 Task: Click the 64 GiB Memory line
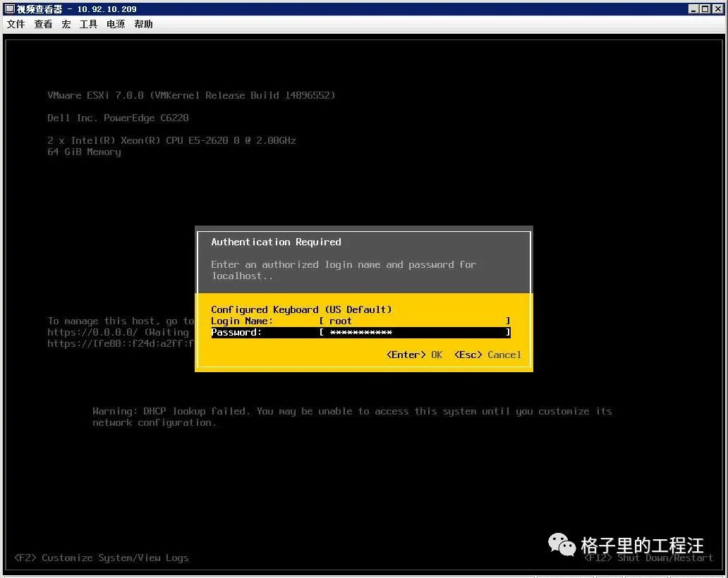pos(84,152)
